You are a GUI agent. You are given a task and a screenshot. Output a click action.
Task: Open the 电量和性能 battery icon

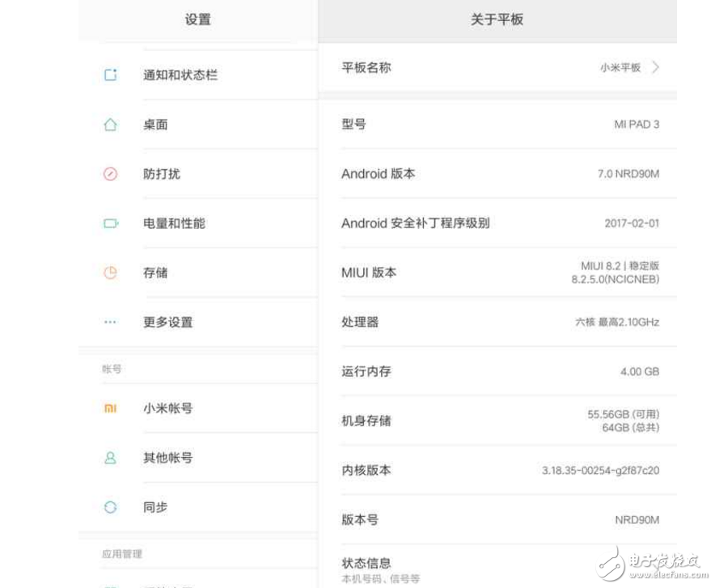point(110,223)
